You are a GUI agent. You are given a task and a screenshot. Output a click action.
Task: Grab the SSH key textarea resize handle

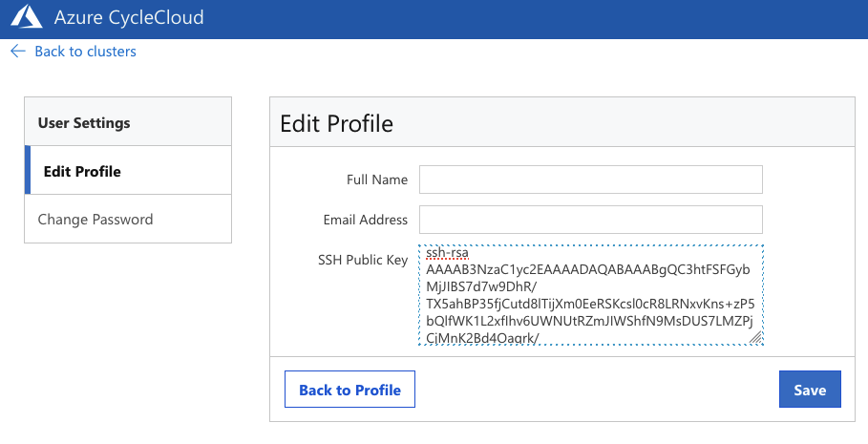click(x=755, y=337)
